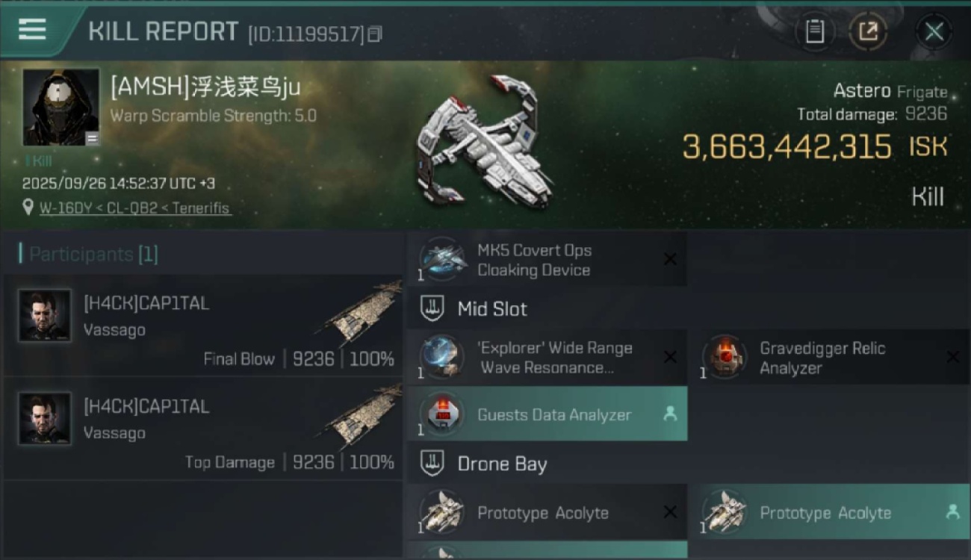View the victim pilot portrait
Screen dimensions: 971x560
[61, 108]
